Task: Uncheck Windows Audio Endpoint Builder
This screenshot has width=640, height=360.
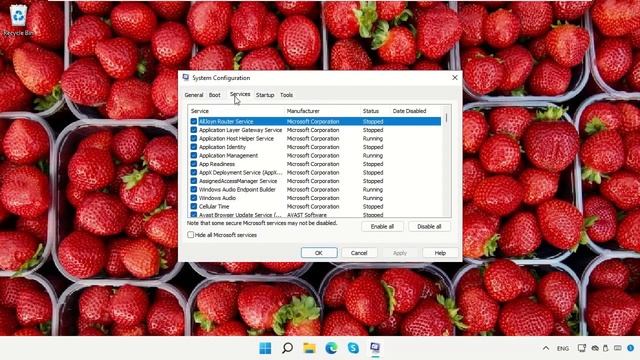Action: (193, 189)
